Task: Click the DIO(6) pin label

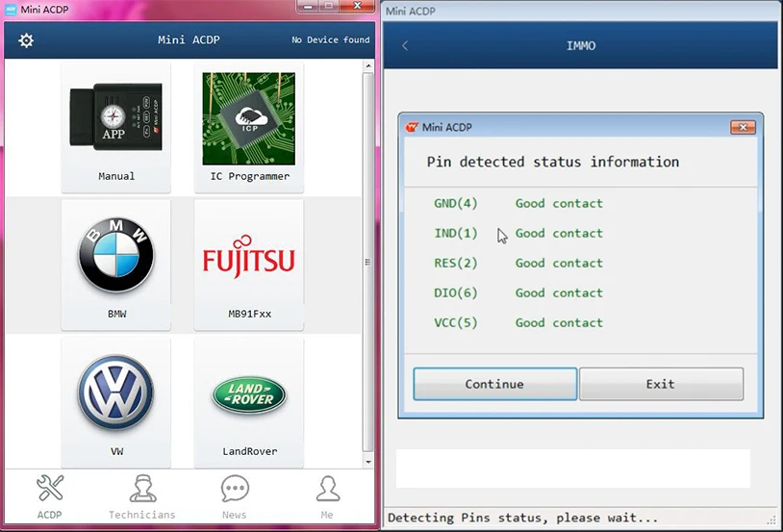Action: tap(455, 293)
